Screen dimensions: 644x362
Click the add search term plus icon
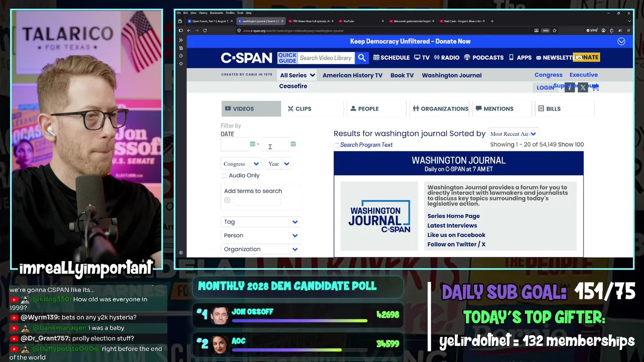pyautogui.click(x=227, y=200)
